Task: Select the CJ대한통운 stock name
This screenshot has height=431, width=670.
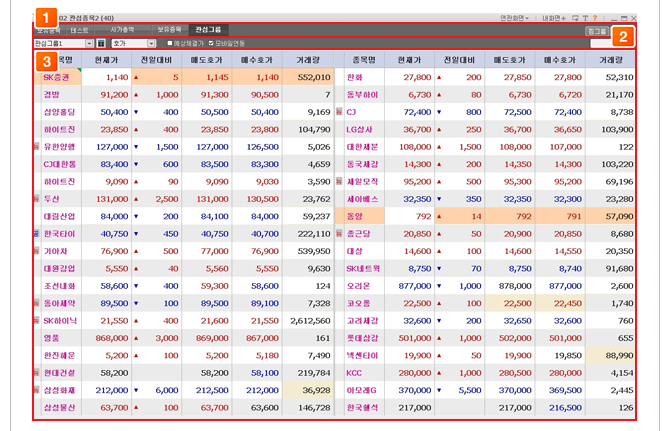Action: [x=59, y=164]
